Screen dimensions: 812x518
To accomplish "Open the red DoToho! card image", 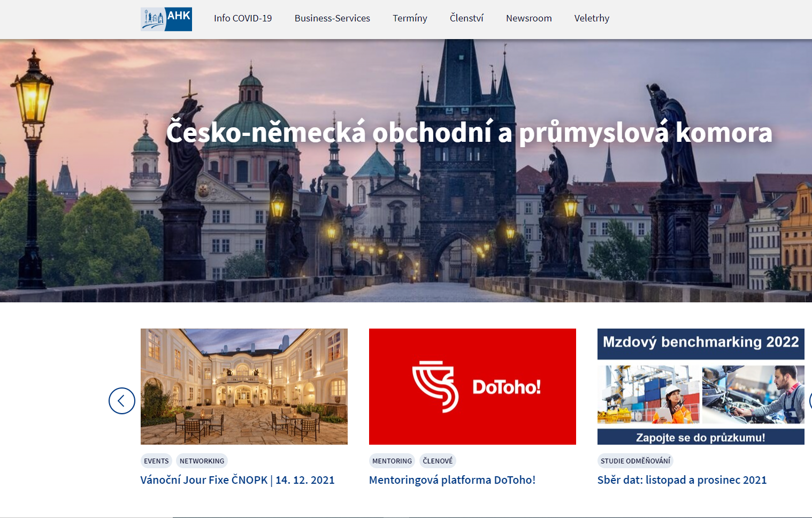I will tap(472, 386).
